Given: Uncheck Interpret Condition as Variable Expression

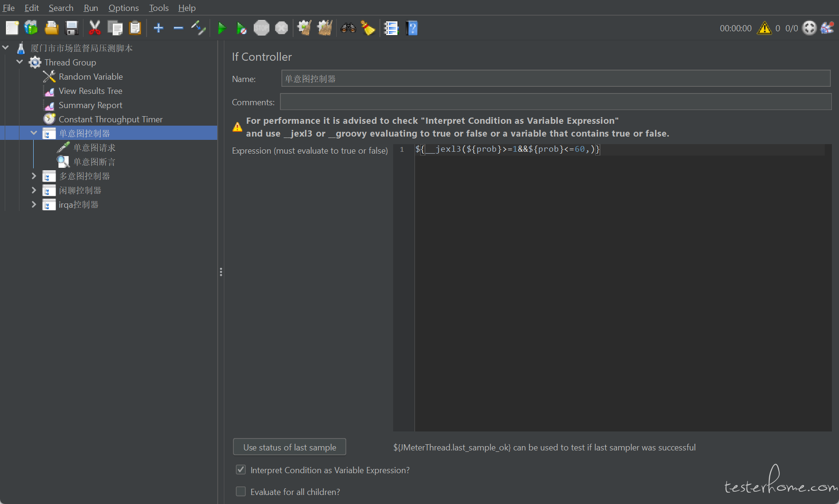Looking at the screenshot, I should click(x=241, y=470).
